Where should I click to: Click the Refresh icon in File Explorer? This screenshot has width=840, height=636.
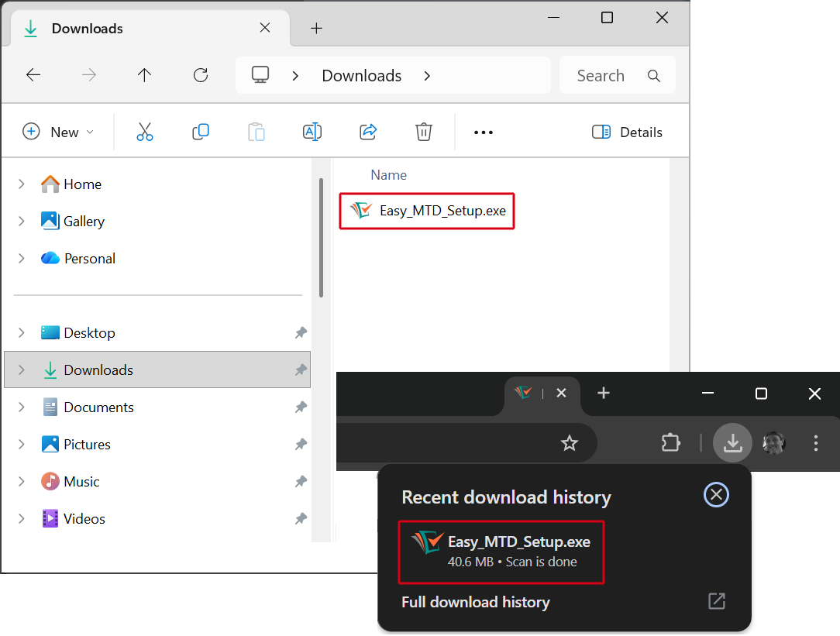pos(200,75)
